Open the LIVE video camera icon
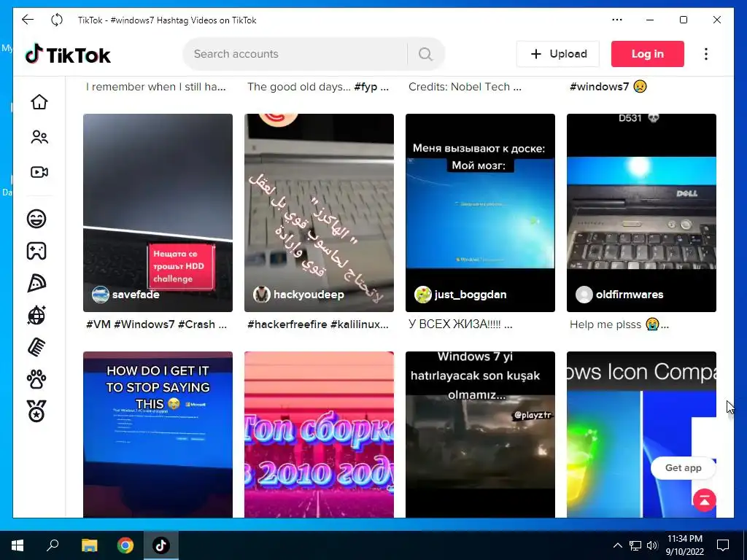 point(39,172)
